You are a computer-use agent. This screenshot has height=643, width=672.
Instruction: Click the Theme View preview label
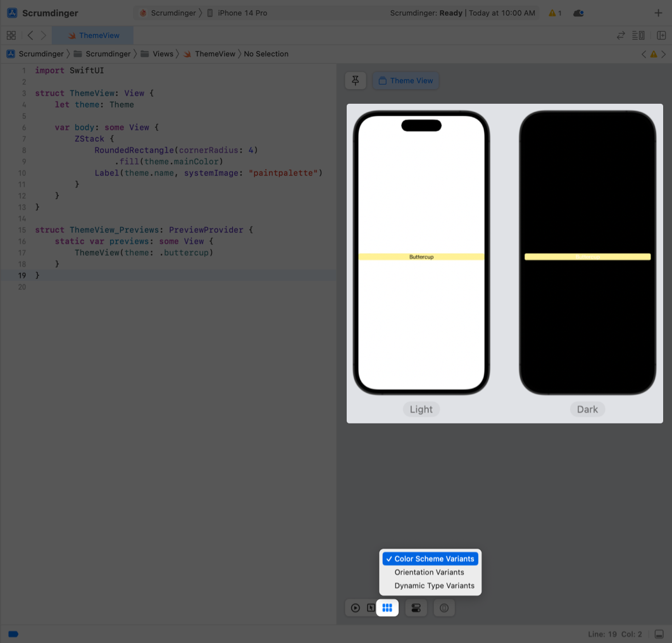[405, 80]
